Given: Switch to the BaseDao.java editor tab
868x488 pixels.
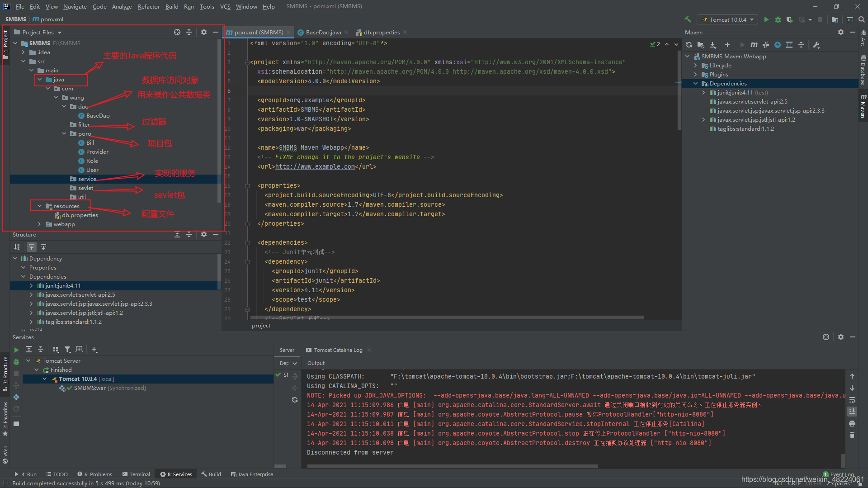Looking at the screenshot, I should pyautogui.click(x=323, y=32).
